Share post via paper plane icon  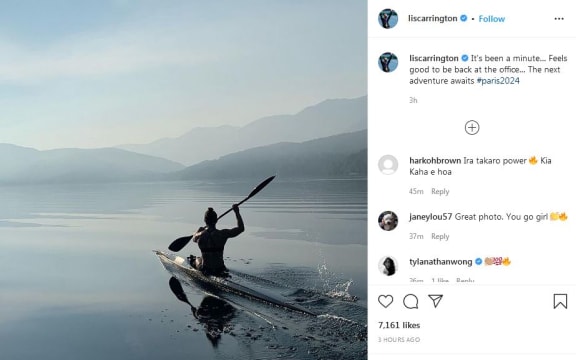tap(435, 301)
